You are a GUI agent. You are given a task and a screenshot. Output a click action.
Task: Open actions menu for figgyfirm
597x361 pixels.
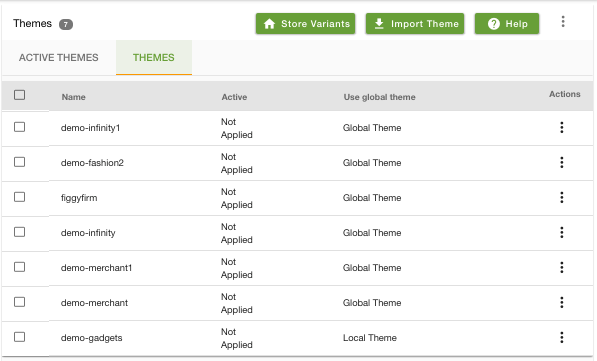pos(562,197)
